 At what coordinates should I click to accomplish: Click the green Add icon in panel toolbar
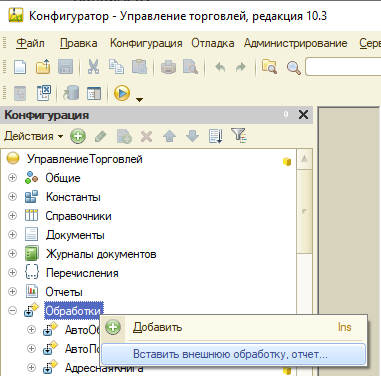point(78,136)
